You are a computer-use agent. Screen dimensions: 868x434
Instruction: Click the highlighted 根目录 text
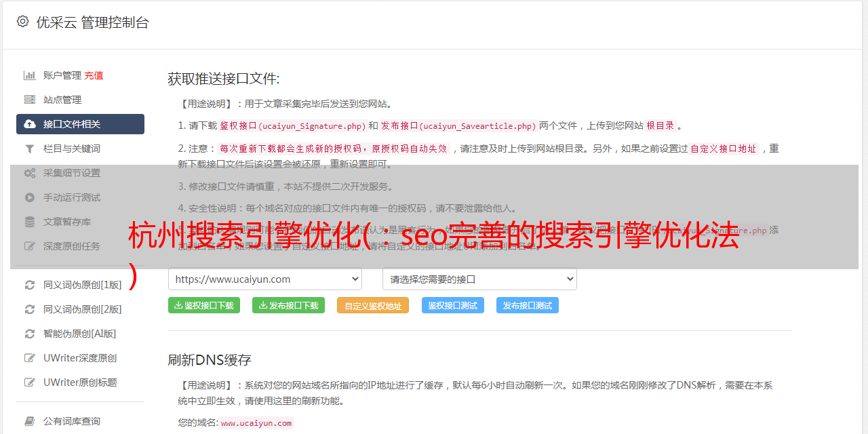tap(660, 126)
